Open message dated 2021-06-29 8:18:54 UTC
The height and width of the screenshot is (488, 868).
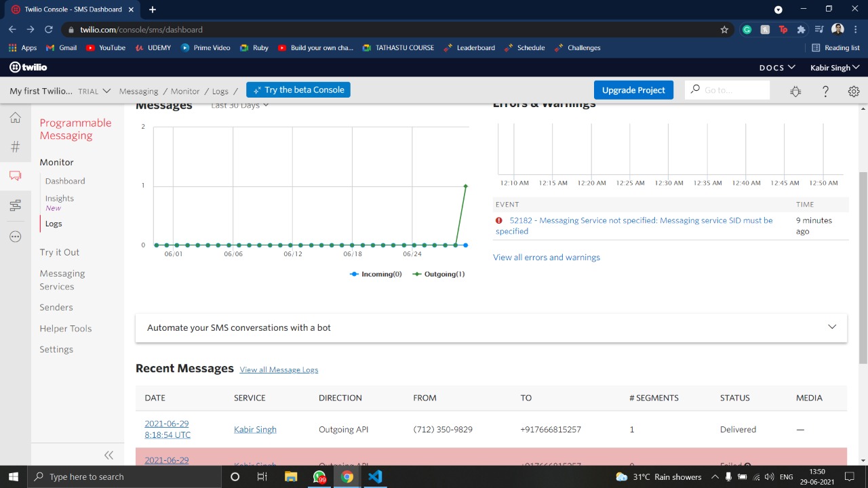[167, 429]
